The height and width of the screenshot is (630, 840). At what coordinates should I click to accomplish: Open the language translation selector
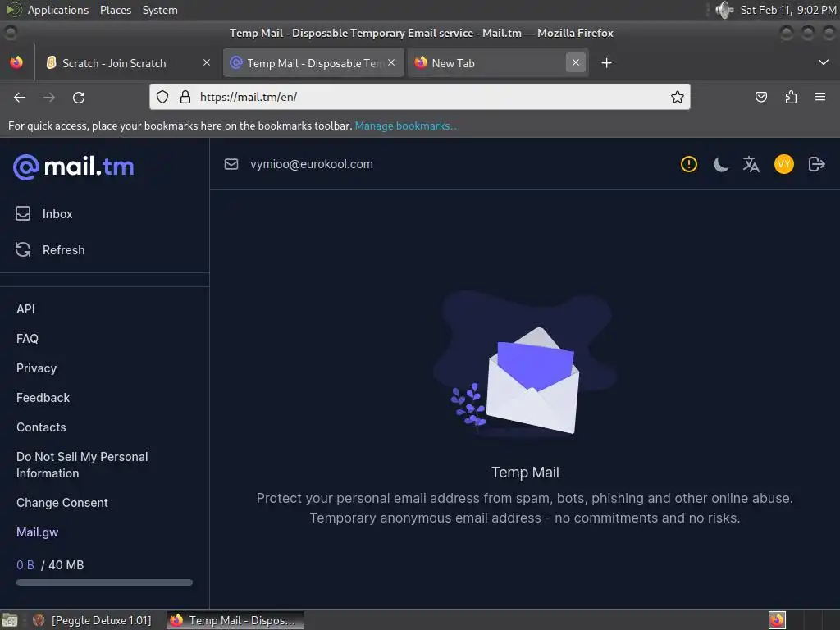(751, 164)
